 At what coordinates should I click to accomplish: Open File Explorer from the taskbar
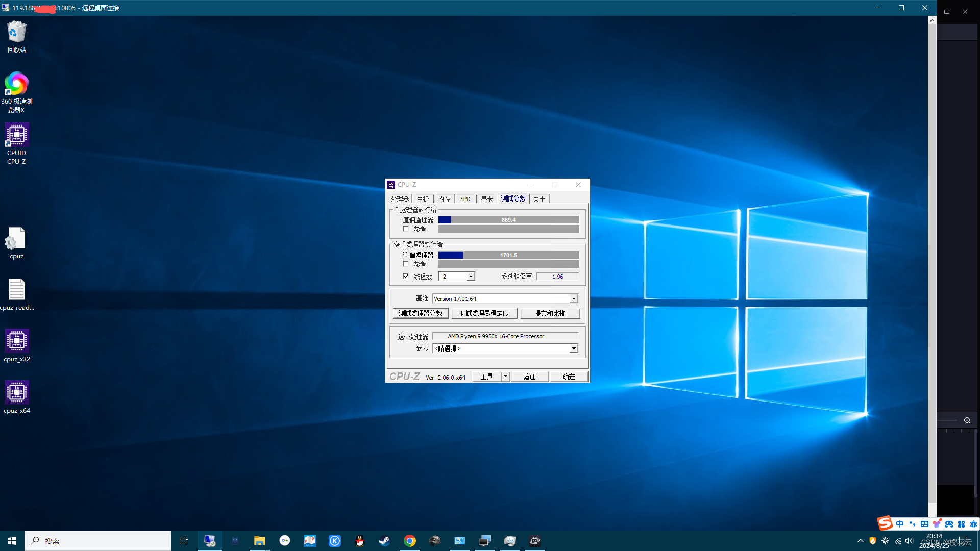pyautogui.click(x=259, y=541)
